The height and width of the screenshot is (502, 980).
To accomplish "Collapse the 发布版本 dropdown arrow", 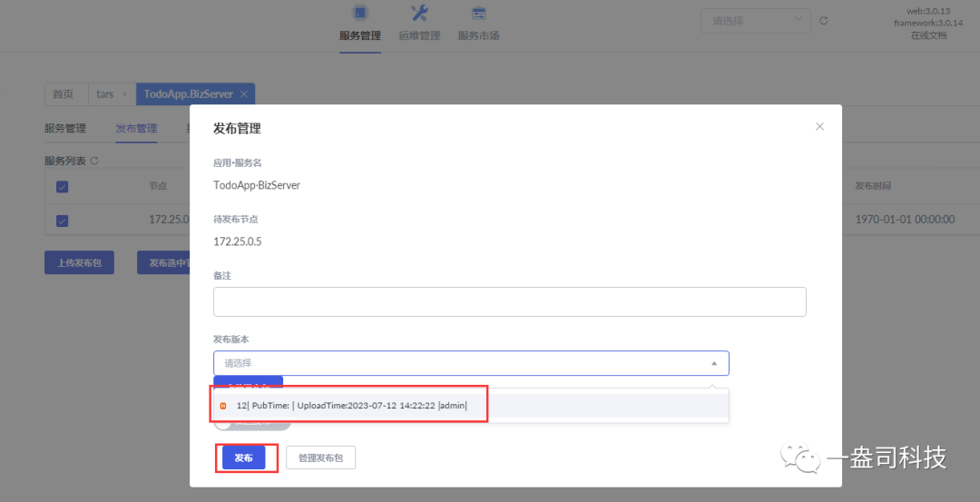I will tap(714, 363).
